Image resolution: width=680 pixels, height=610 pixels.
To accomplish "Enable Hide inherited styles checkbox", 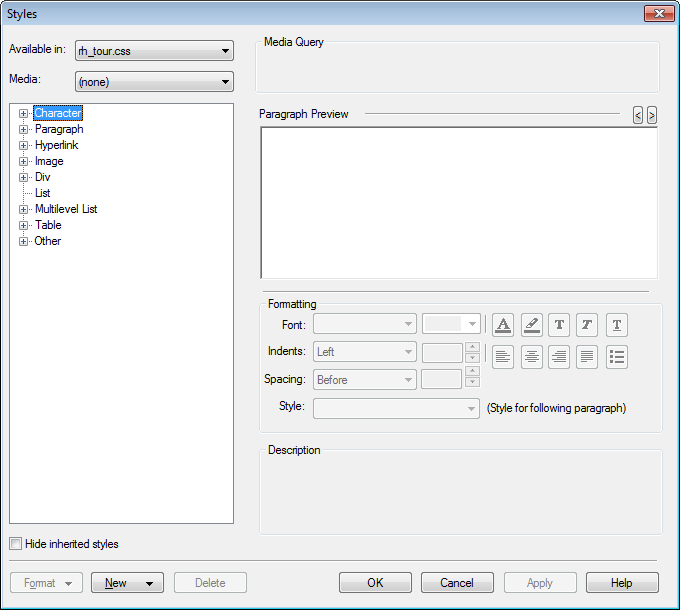I will 15,544.
